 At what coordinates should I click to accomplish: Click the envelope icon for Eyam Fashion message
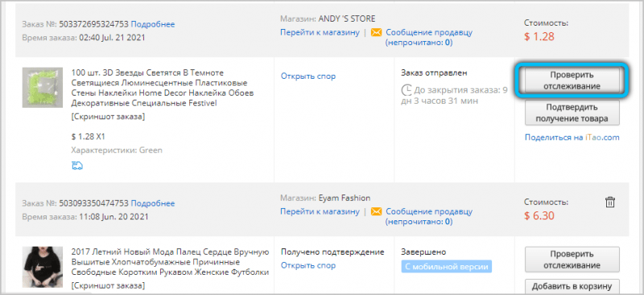pos(376,211)
